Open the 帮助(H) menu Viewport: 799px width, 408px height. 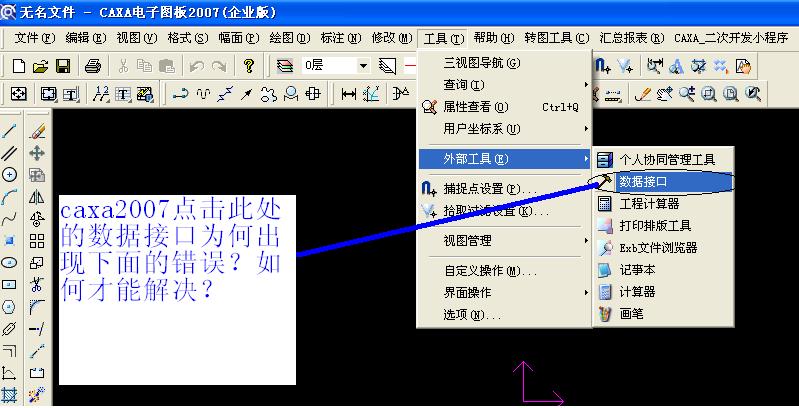493,38
